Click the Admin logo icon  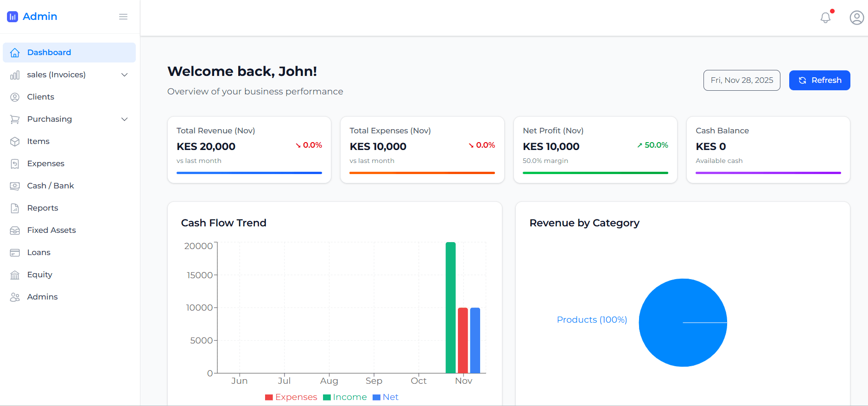pyautogui.click(x=13, y=17)
